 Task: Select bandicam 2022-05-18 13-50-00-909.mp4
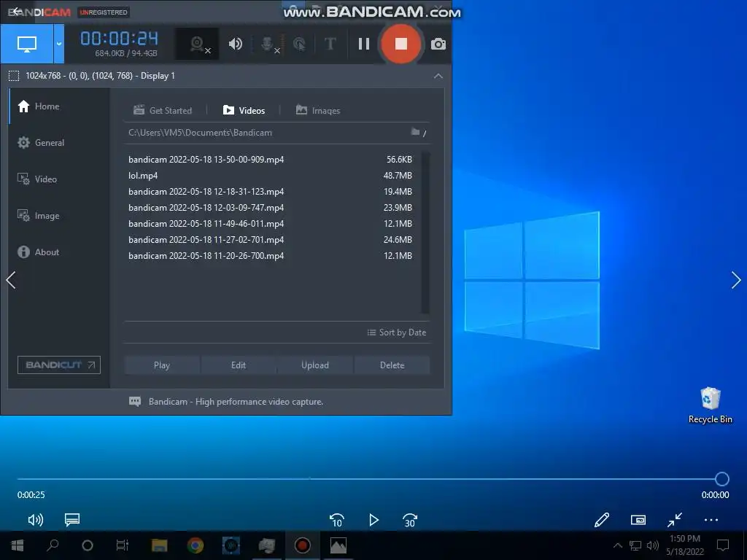coord(270,160)
